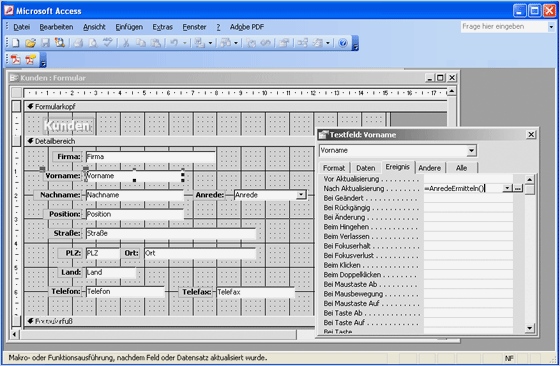The width and height of the screenshot is (560, 366).
Task: Click the second Adobe PDF email icon
Action: coord(30,60)
